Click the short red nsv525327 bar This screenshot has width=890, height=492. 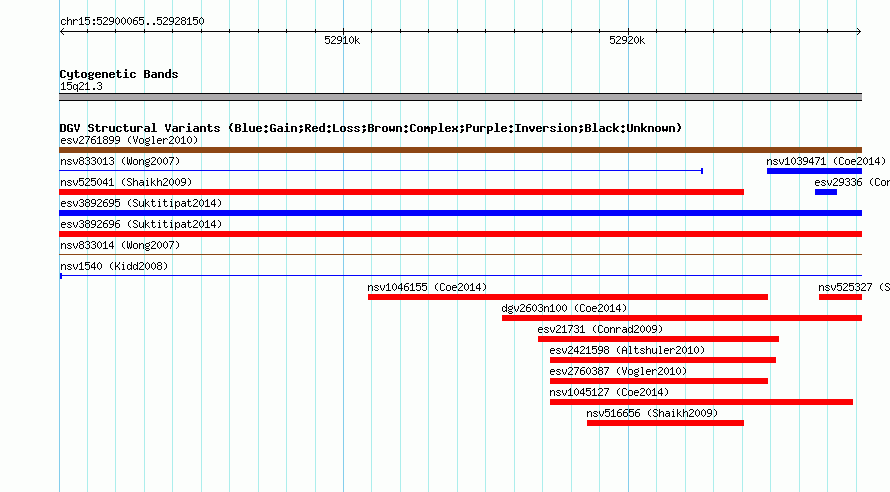pos(841,297)
